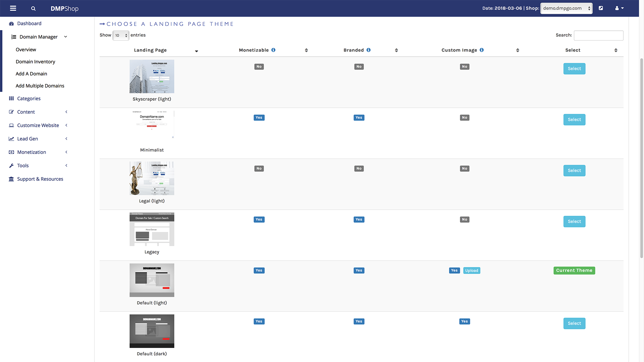This screenshot has height=362, width=644.
Task: Click the search magnifier icon in header
Action: pos(33,9)
